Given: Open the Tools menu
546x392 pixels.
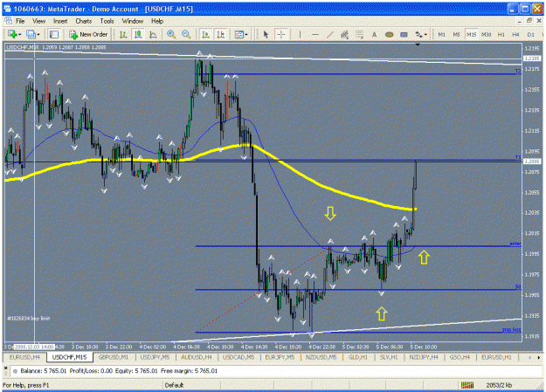Looking at the screenshot, I should click(107, 21).
